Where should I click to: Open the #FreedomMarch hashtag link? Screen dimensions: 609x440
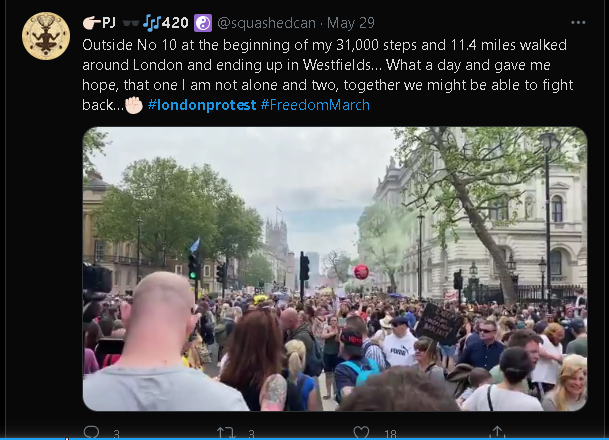pyautogui.click(x=315, y=105)
